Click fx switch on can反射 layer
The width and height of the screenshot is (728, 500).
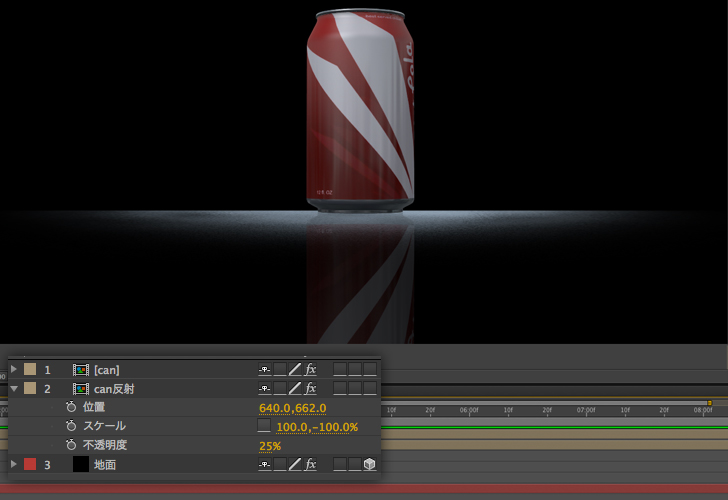click(310, 388)
